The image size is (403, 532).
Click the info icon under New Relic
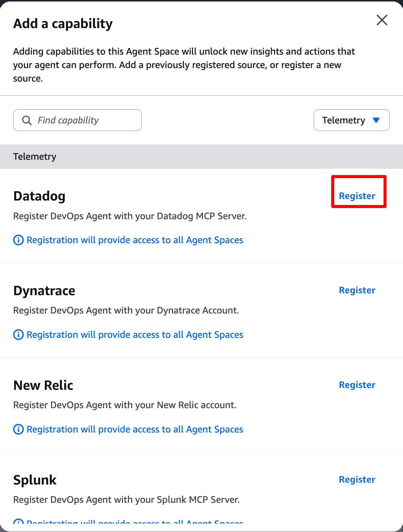(18, 429)
